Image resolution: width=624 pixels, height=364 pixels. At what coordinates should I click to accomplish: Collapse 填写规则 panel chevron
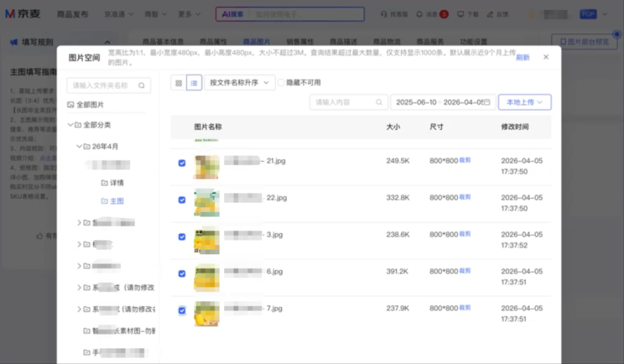point(107,42)
